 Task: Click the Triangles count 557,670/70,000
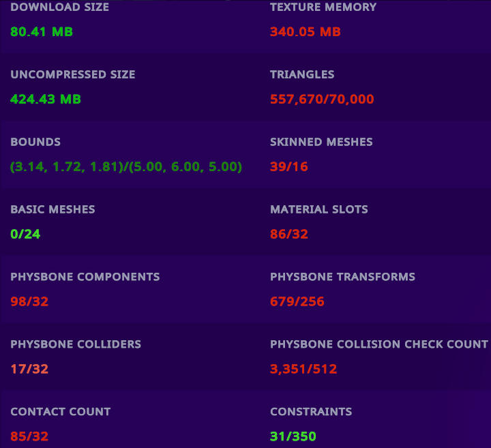(x=322, y=100)
